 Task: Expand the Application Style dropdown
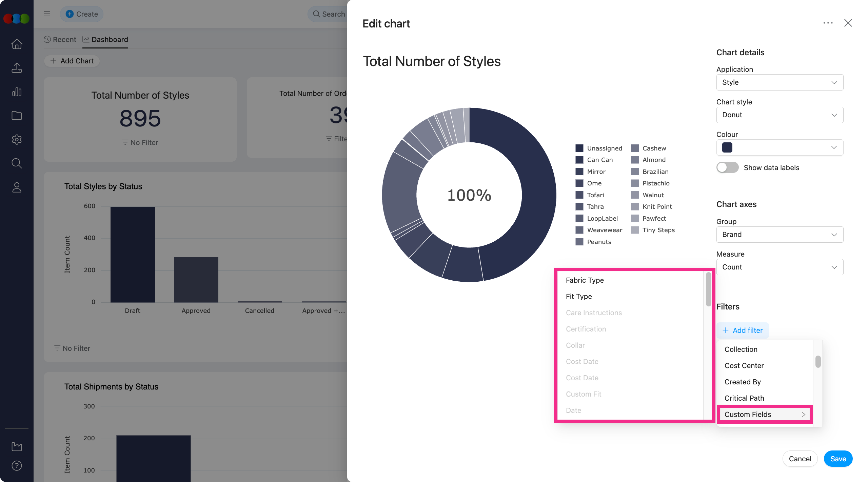[x=780, y=82]
